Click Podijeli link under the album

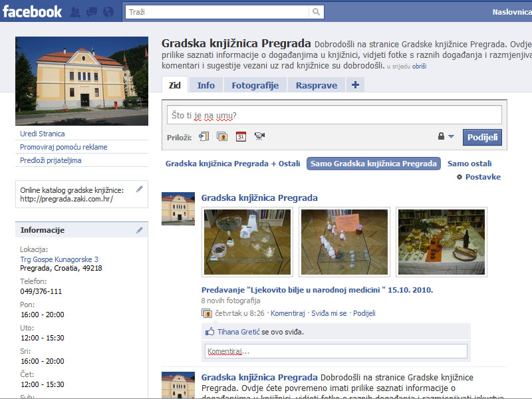364,313
